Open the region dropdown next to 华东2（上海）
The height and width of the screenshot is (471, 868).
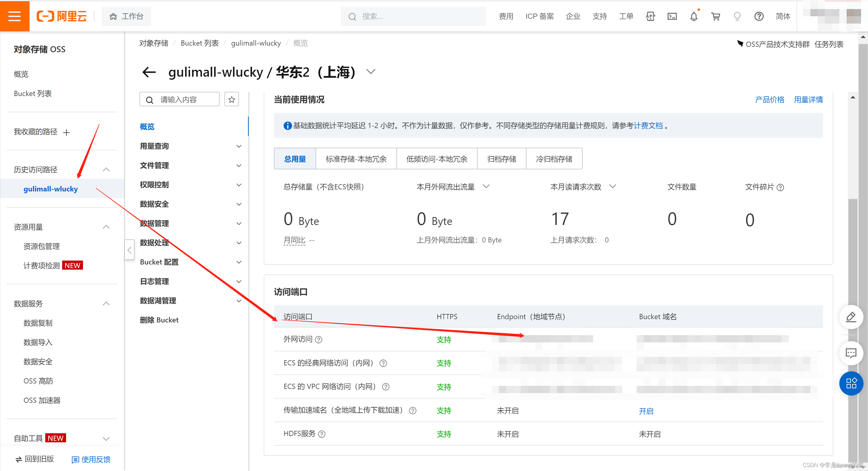[371, 72]
